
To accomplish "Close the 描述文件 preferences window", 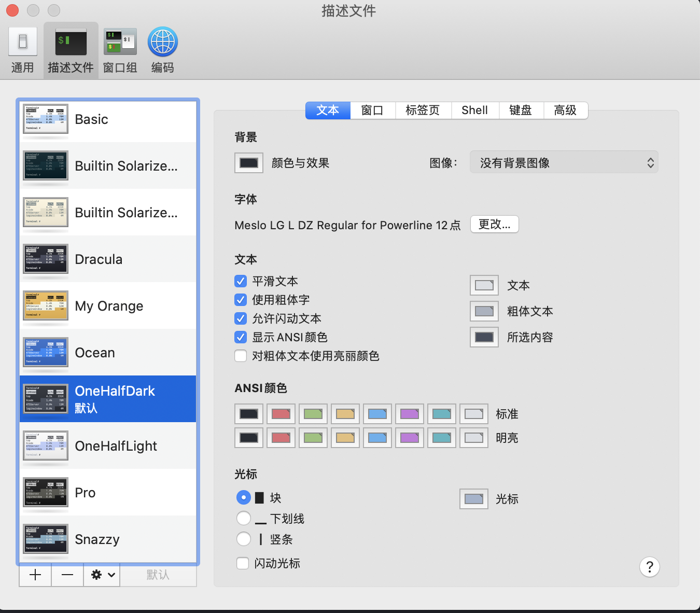I will click(12, 10).
